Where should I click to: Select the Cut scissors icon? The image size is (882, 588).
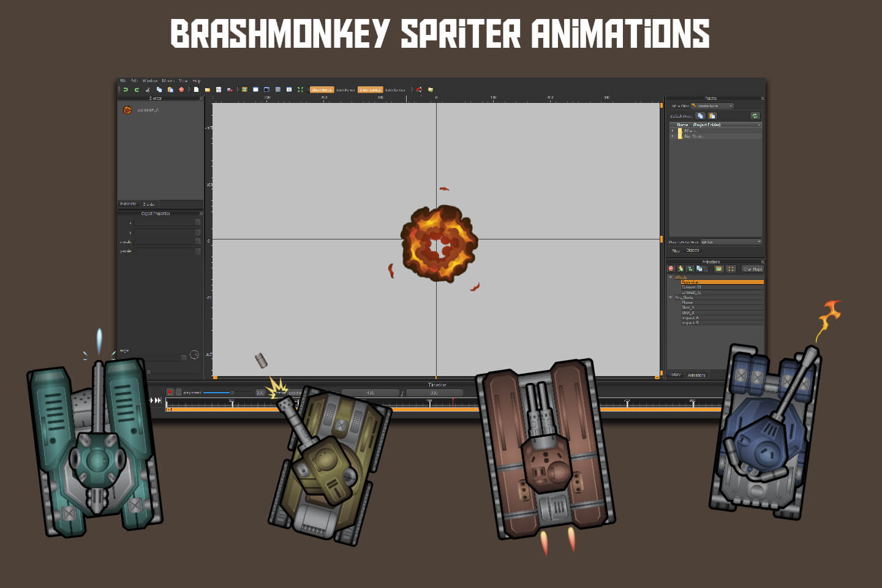coord(148,90)
